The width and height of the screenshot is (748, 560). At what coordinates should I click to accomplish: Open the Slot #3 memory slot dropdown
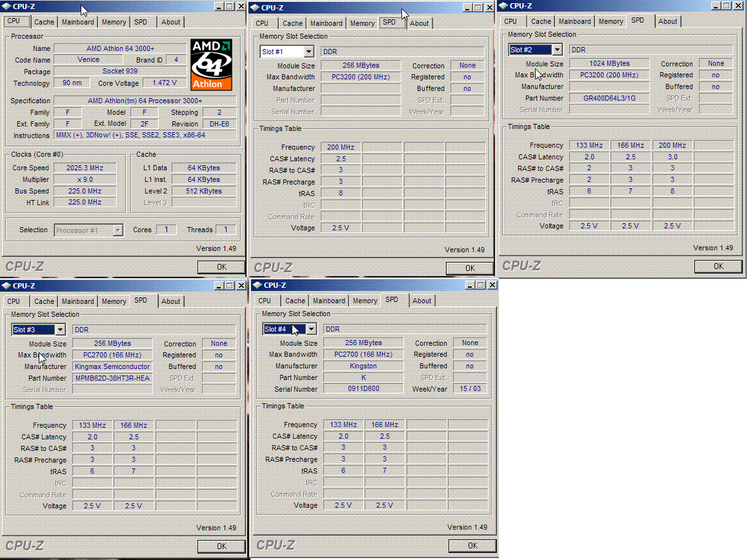point(60,330)
